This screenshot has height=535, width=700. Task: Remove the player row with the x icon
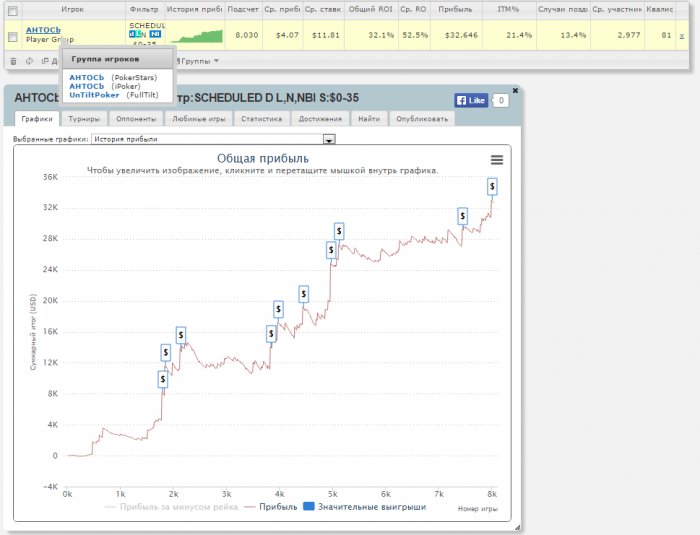tap(682, 35)
